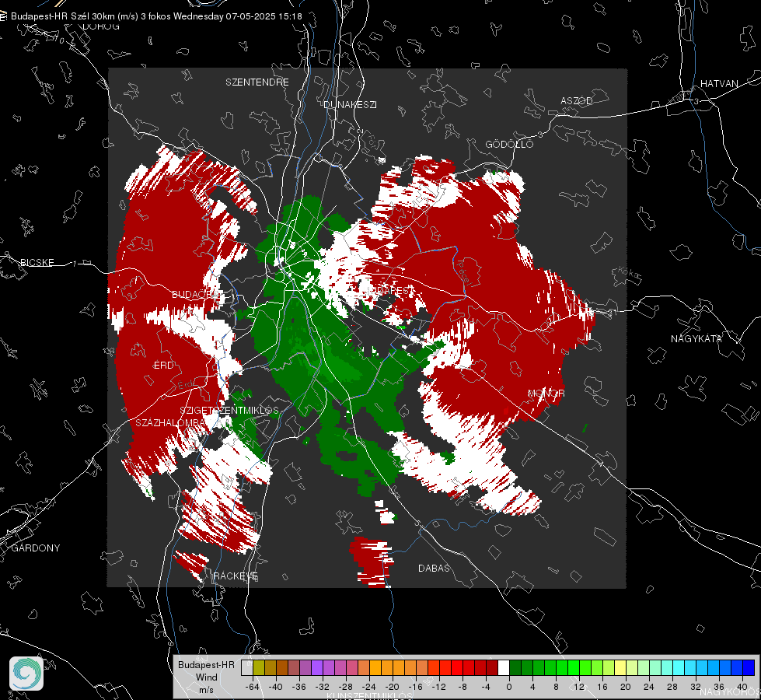This screenshot has width=761, height=700.
Task: Click the HATVAN town label
Action: click(719, 83)
